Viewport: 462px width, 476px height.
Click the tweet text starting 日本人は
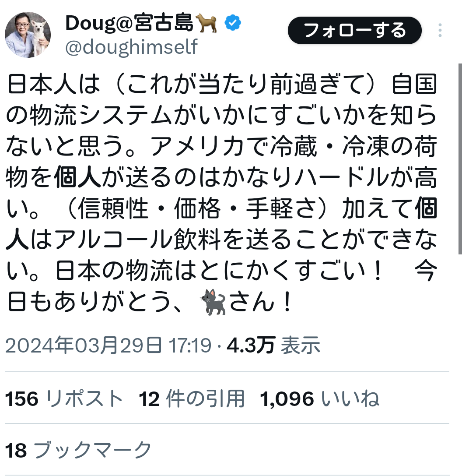[x=221, y=193]
